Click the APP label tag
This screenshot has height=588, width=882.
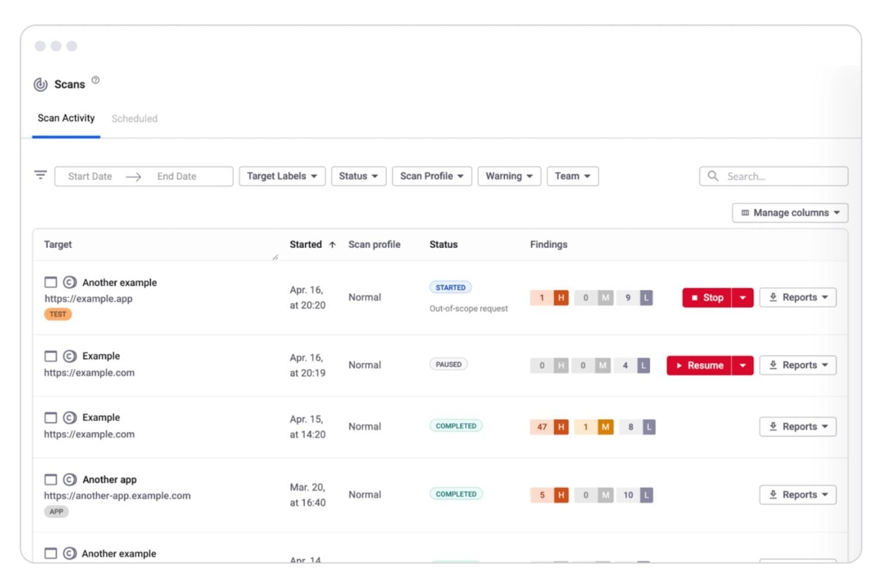click(56, 511)
